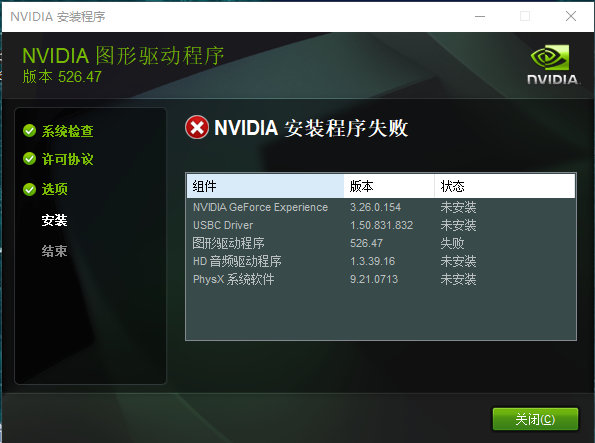Click the green check icon beside 许可协议
The image size is (595, 443).
[29, 159]
